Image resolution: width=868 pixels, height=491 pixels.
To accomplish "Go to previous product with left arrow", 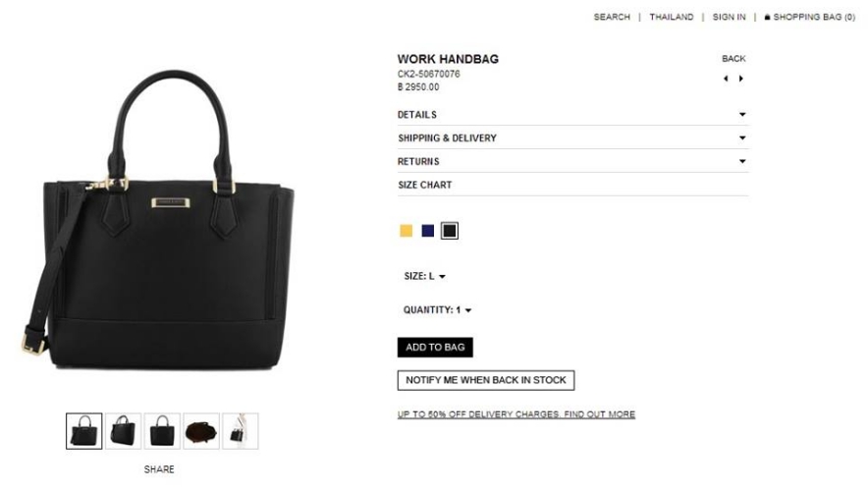I will [x=726, y=79].
